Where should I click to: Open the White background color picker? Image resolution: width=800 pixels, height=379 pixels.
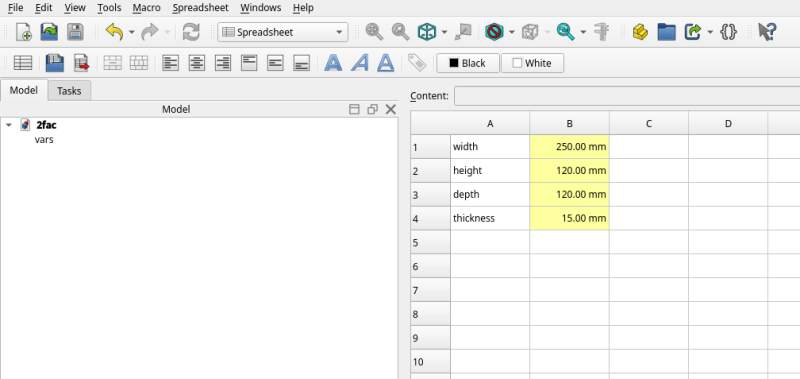click(532, 63)
